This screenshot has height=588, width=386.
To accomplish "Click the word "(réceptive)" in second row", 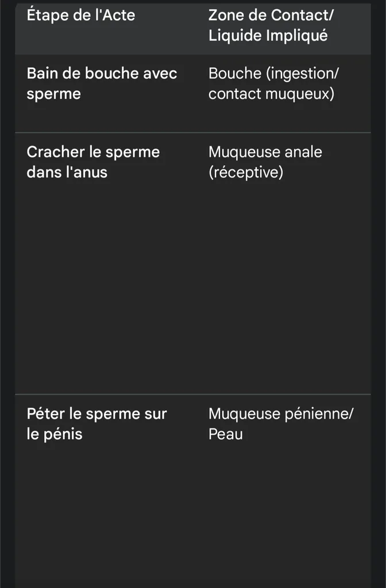I will point(246,172).
